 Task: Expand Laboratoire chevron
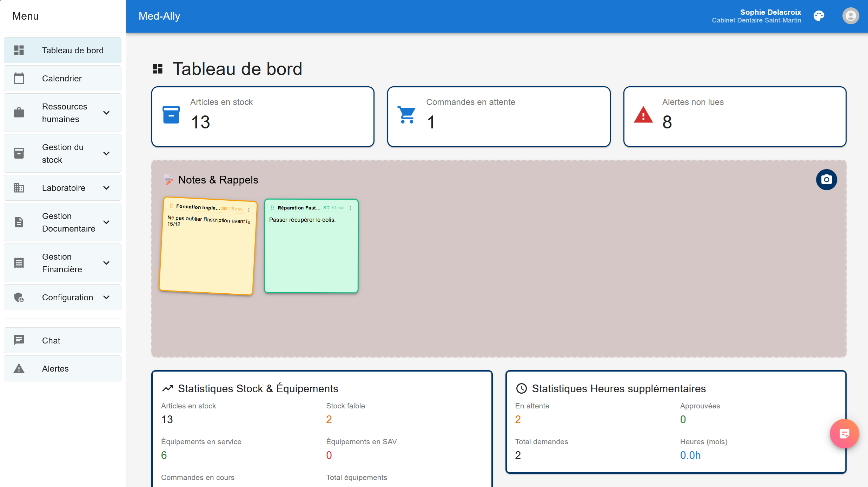pos(106,188)
